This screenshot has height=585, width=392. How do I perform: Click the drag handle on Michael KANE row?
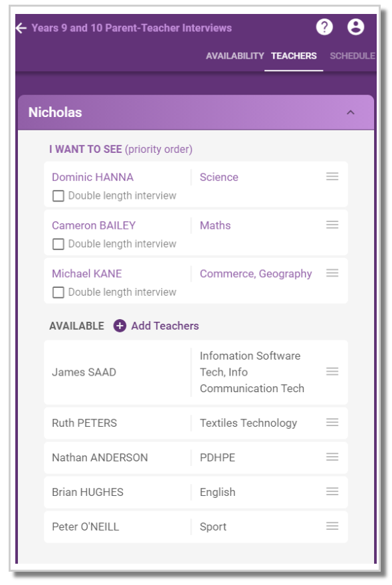[x=332, y=273]
